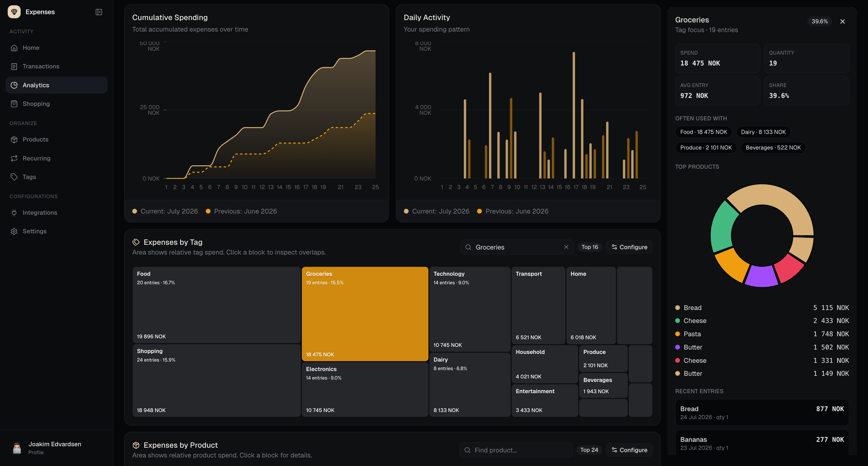The height and width of the screenshot is (466, 868).
Task: Click Configure for Expenses by Tag
Action: pos(629,247)
